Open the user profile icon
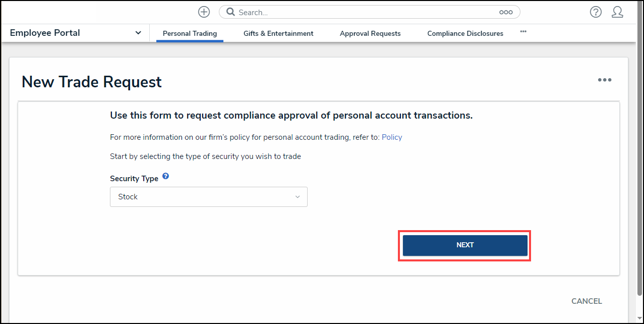The height and width of the screenshot is (324, 644). (x=617, y=12)
